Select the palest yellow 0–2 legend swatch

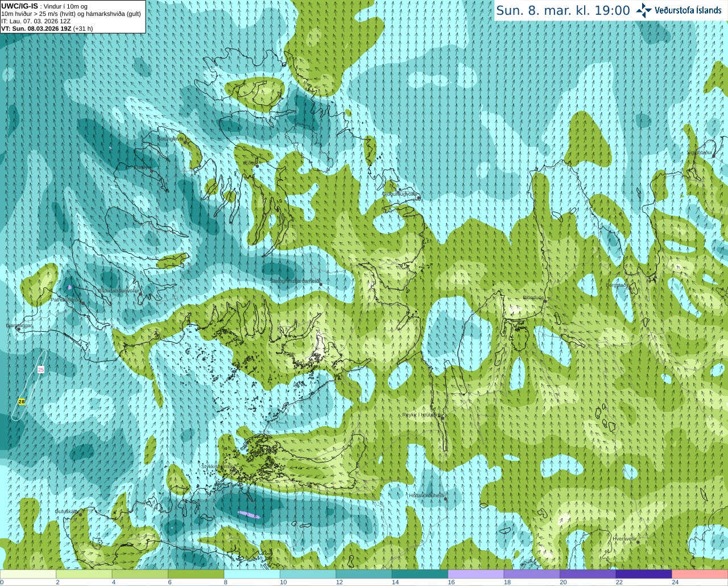(28, 574)
